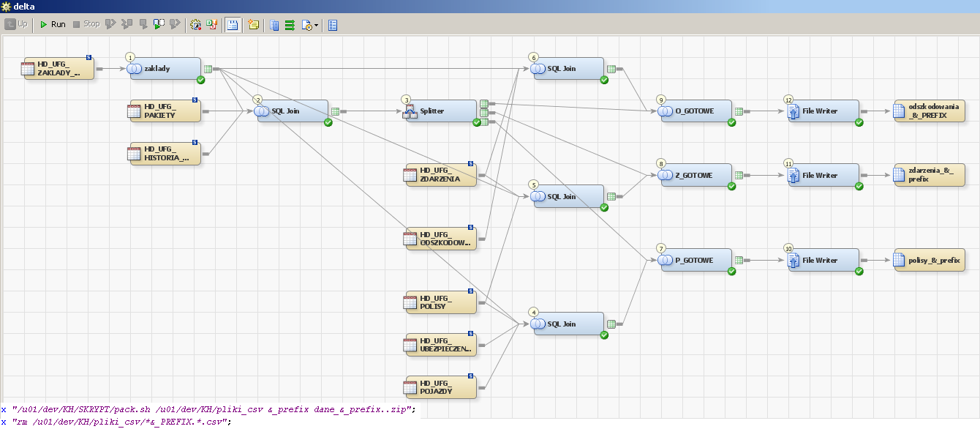This screenshot has height=429, width=980.
Task: Click the output port of O_GOTOWE node
Action: pos(739,111)
